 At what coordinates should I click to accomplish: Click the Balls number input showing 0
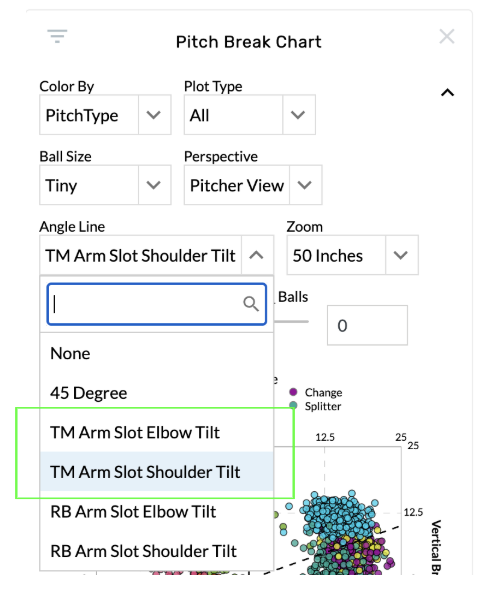367,325
